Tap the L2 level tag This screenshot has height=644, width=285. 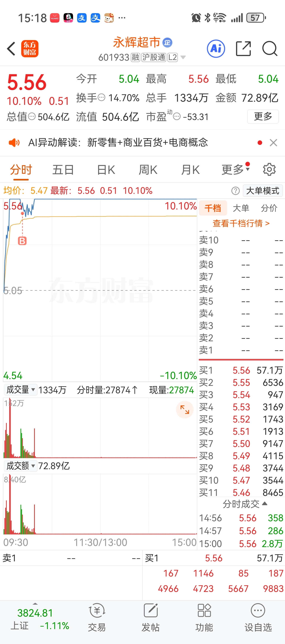tap(173, 57)
